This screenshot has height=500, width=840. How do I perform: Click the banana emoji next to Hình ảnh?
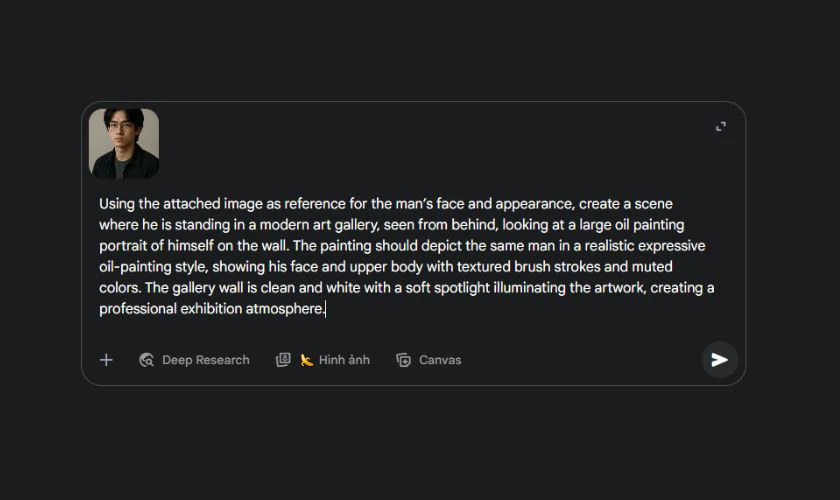click(x=307, y=360)
